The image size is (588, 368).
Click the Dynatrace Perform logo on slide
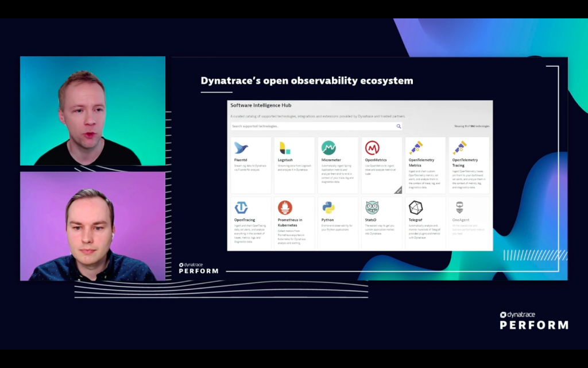click(x=198, y=267)
